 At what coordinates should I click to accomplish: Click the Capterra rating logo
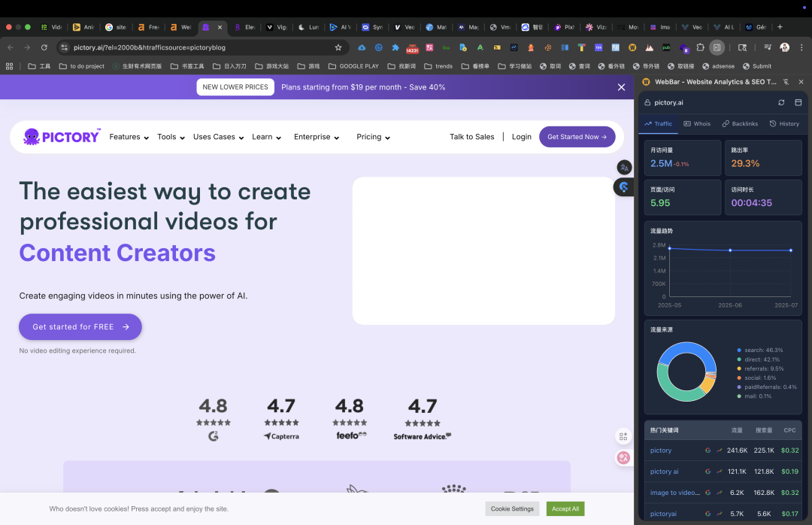pos(281,436)
